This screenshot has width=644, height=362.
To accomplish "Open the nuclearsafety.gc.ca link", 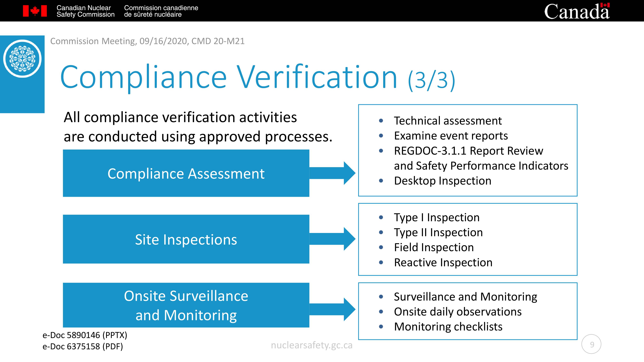I will [x=312, y=345].
